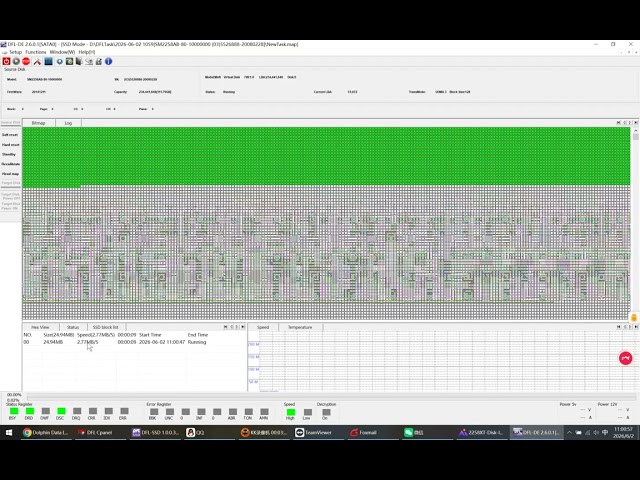
Task: Click the gray play/start toolbar icon
Action: click(x=16, y=61)
